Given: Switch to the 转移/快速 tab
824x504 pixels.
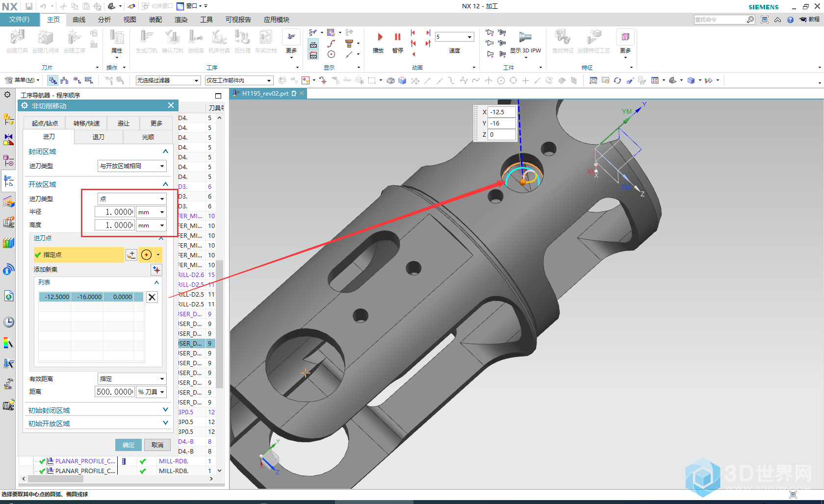Looking at the screenshot, I should pyautogui.click(x=86, y=124).
